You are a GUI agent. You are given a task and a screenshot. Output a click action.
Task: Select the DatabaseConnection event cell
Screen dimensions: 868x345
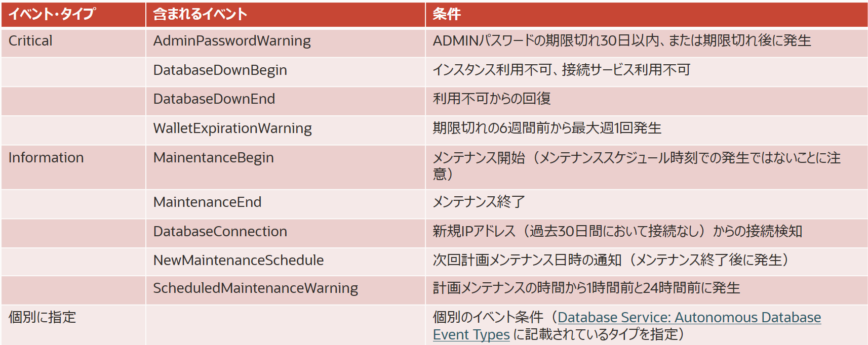pyautogui.click(x=220, y=232)
